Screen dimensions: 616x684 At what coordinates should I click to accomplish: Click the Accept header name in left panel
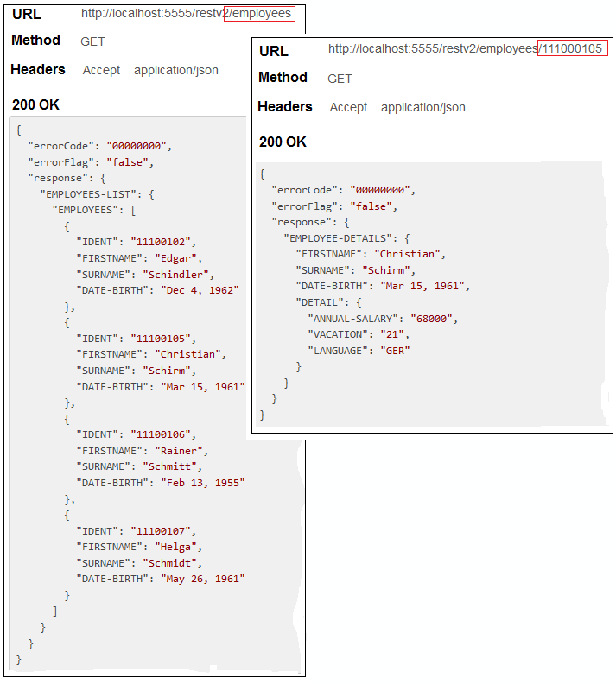[x=101, y=70]
